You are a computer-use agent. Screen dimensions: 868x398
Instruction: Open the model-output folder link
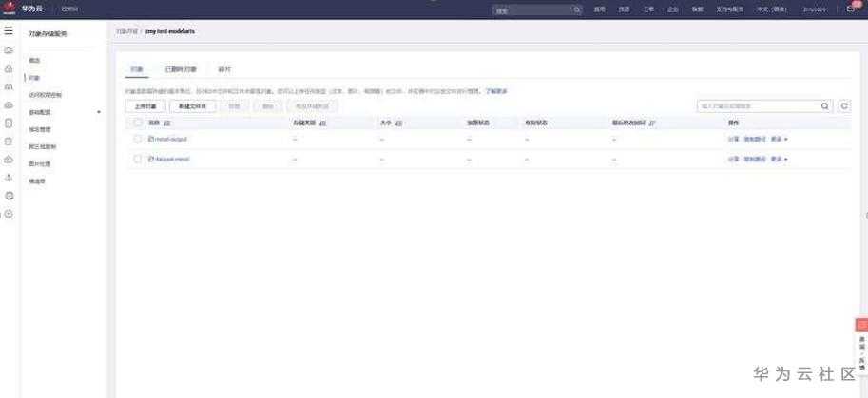(x=171, y=140)
